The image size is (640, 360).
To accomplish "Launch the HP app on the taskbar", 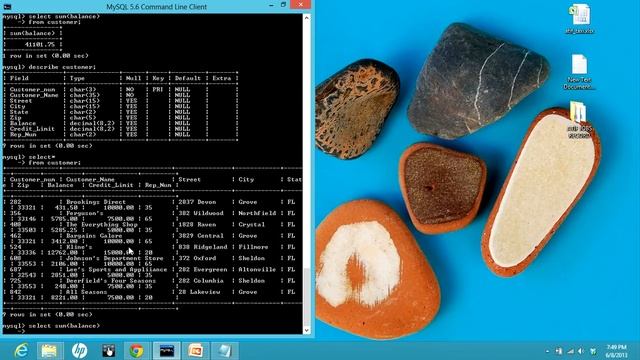I will pos(79,351).
